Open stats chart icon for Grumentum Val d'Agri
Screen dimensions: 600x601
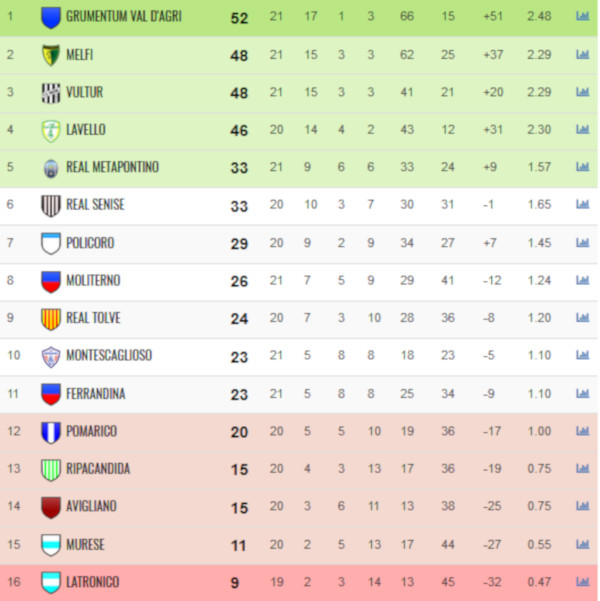pyautogui.click(x=582, y=16)
